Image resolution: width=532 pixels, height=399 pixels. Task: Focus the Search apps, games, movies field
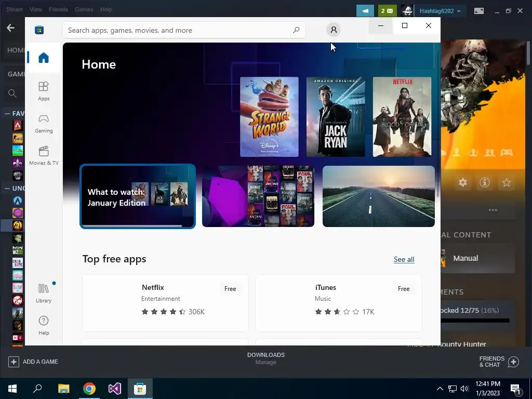click(x=183, y=30)
